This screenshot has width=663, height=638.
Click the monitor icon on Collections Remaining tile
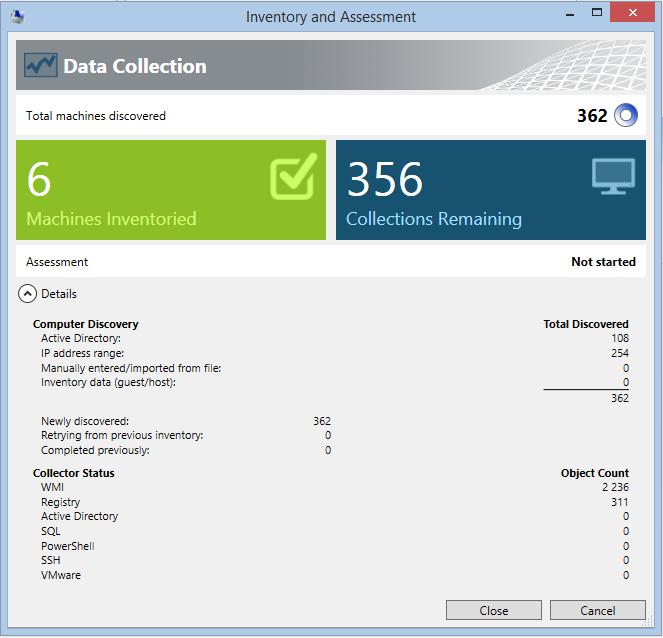(613, 177)
